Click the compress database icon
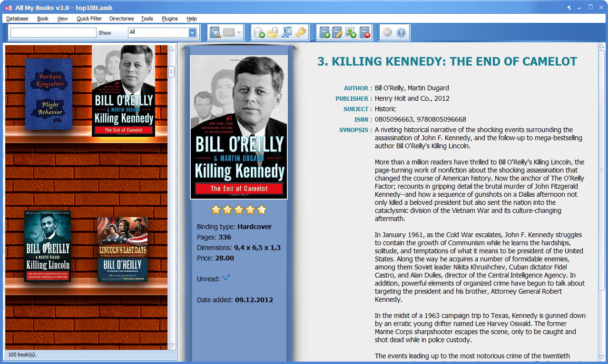608x364 pixels. (287, 32)
